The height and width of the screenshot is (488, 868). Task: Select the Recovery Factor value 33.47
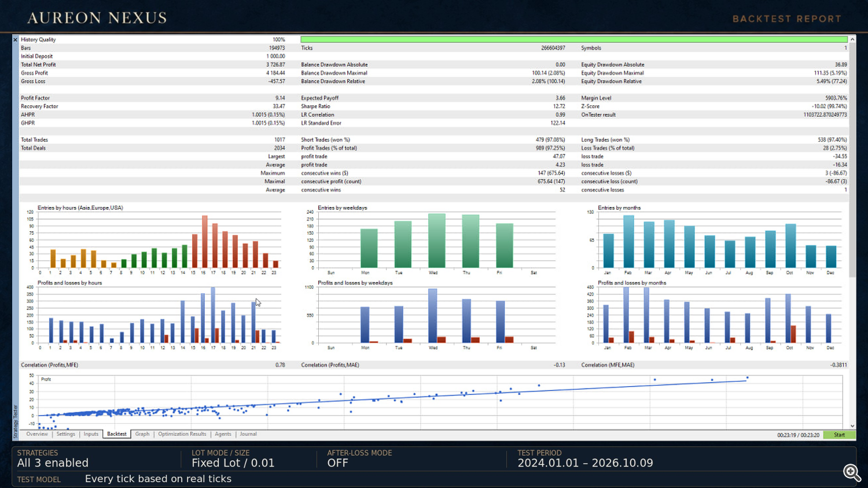(x=279, y=106)
